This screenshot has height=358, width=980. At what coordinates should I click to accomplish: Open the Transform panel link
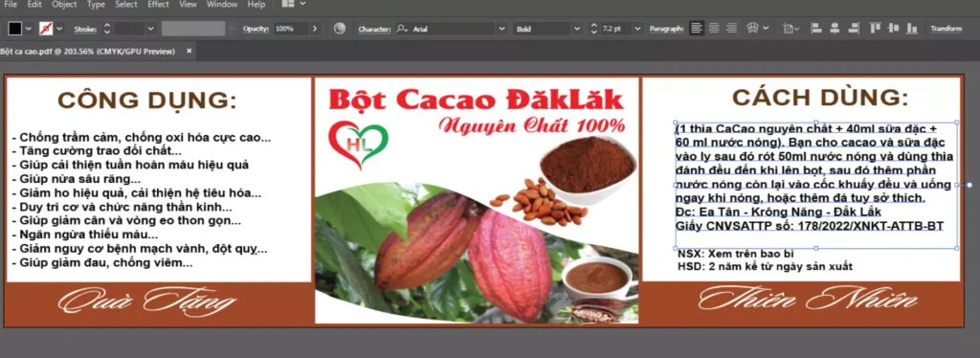pyautogui.click(x=946, y=29)
